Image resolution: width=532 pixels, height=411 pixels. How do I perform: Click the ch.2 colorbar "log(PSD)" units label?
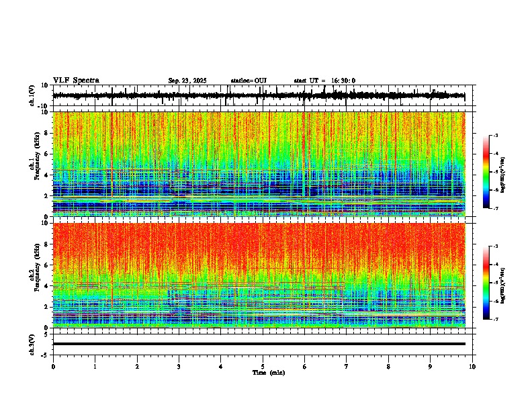(503, 286)
